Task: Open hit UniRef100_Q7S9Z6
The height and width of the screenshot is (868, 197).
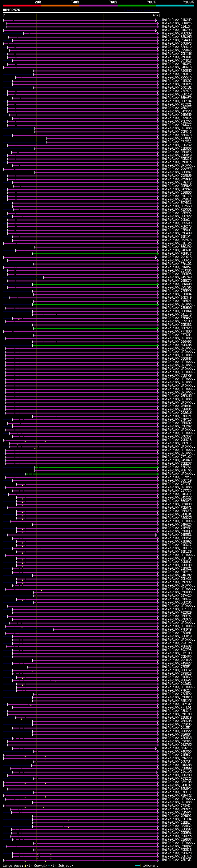Action: (x=177, y=91)
